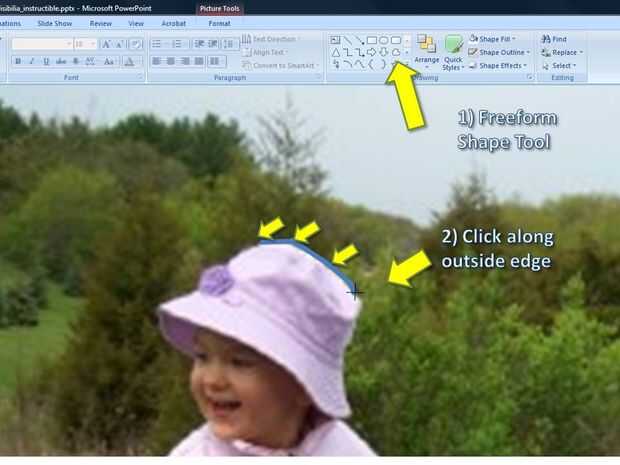Justify text in paragraph
The height and width of the screenshot is (465, 620).
[x=199, y=61]
